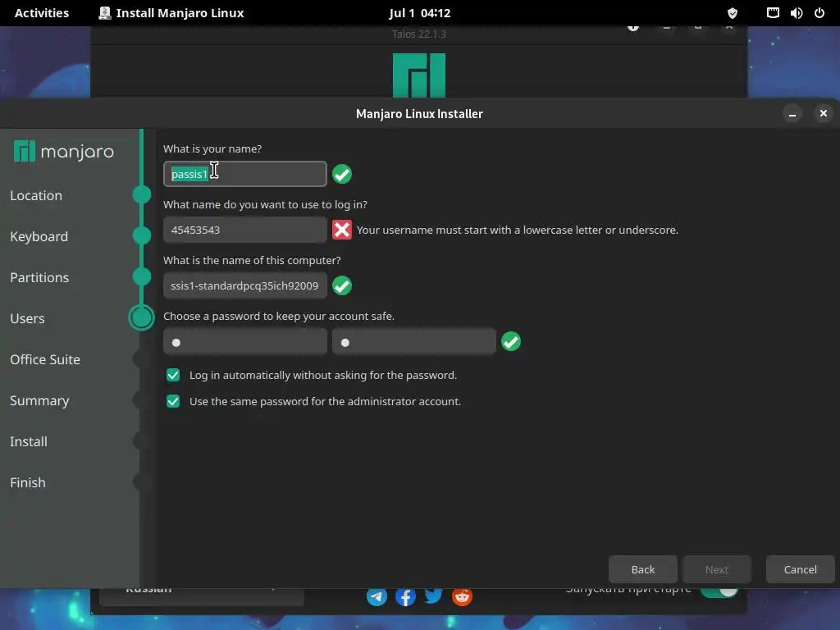Click 'What is the name of this computer?' label
This screenshot has width=840, height=630.
point(252,260)
